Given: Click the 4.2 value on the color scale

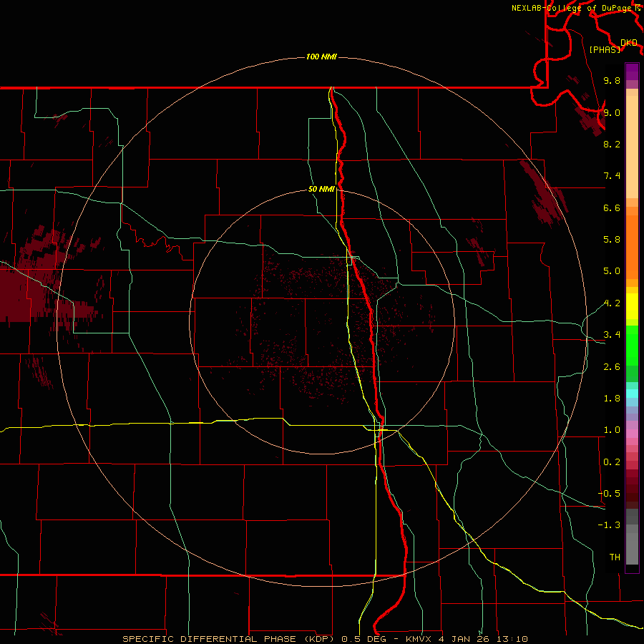Looking at the screenshot, I should tap(612, 303).
